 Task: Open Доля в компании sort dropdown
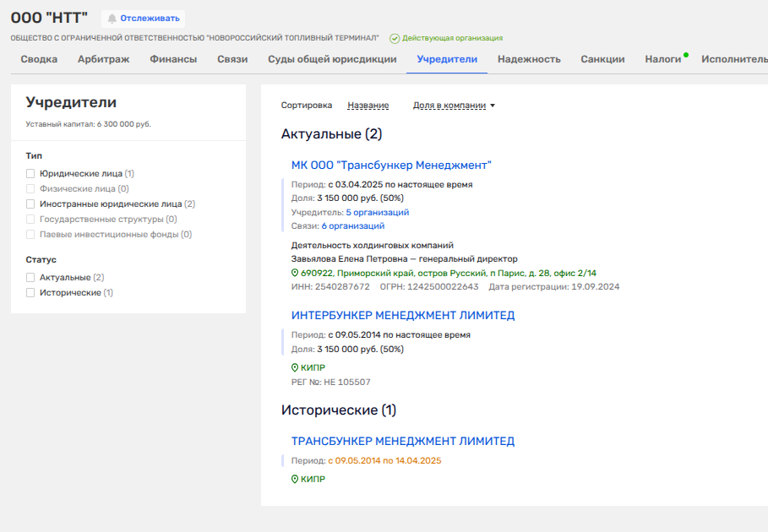pyautogui.click(x=454, y=106)
